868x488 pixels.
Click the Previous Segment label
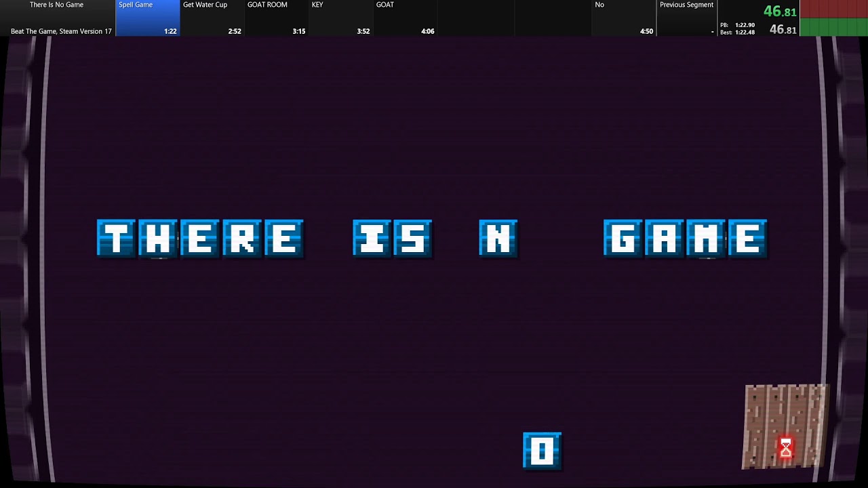687,5
